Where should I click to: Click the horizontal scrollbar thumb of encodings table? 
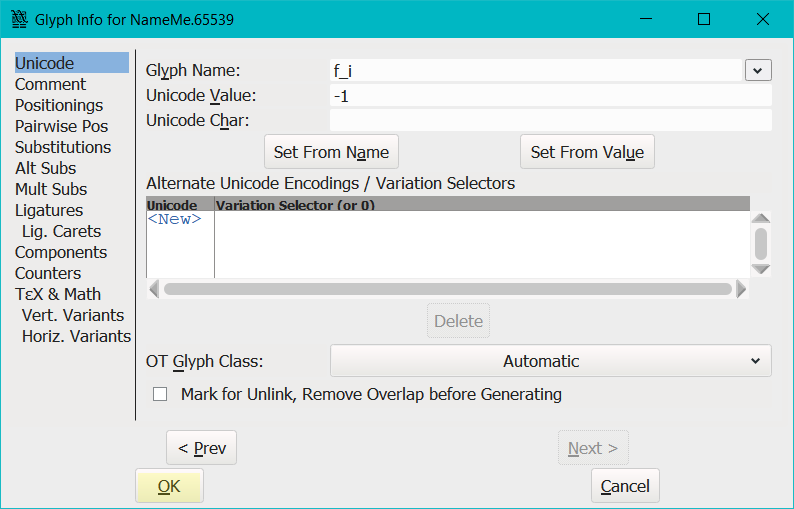coord(448,289)
